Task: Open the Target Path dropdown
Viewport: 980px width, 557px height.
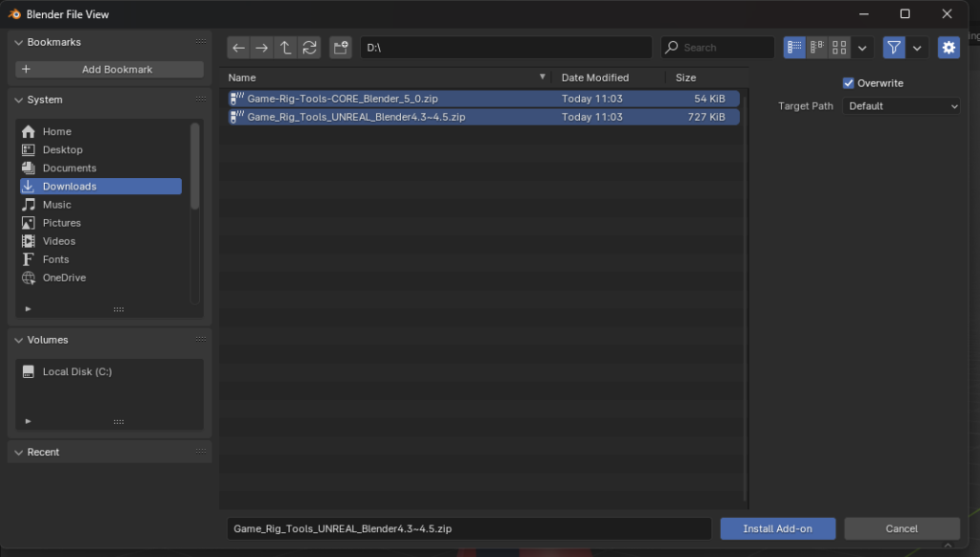Action: click(902, 106)
